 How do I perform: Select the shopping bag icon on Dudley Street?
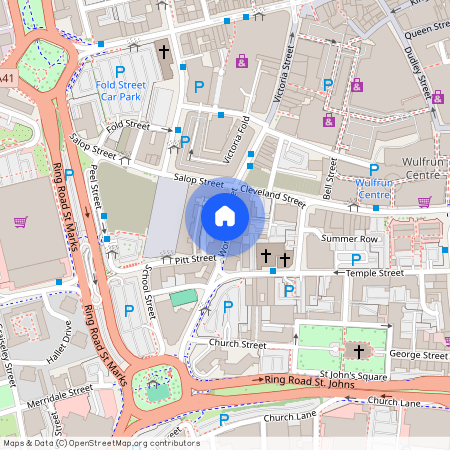pos(438,97)
